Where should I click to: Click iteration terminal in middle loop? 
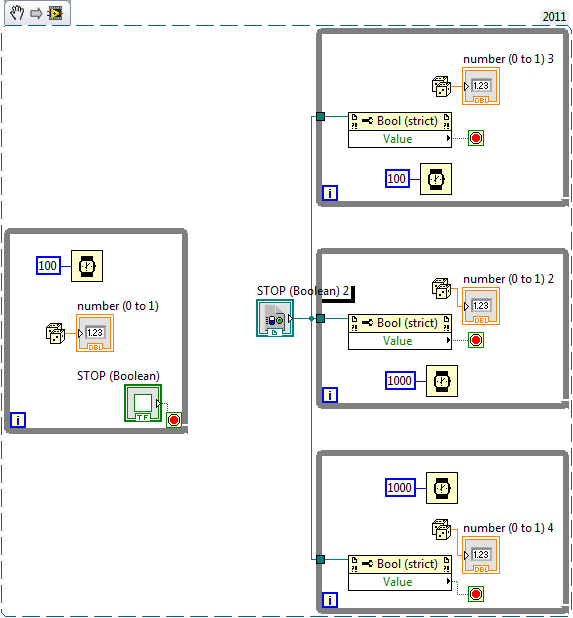coord(330,395)
